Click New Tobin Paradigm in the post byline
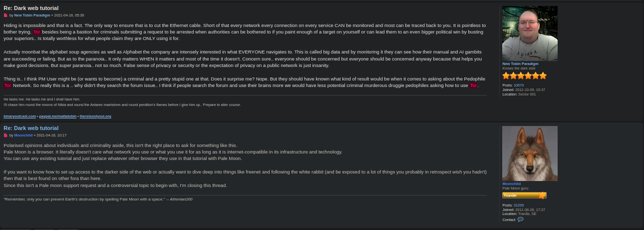The width and height of the screenshot is (644, 230). 32,15
